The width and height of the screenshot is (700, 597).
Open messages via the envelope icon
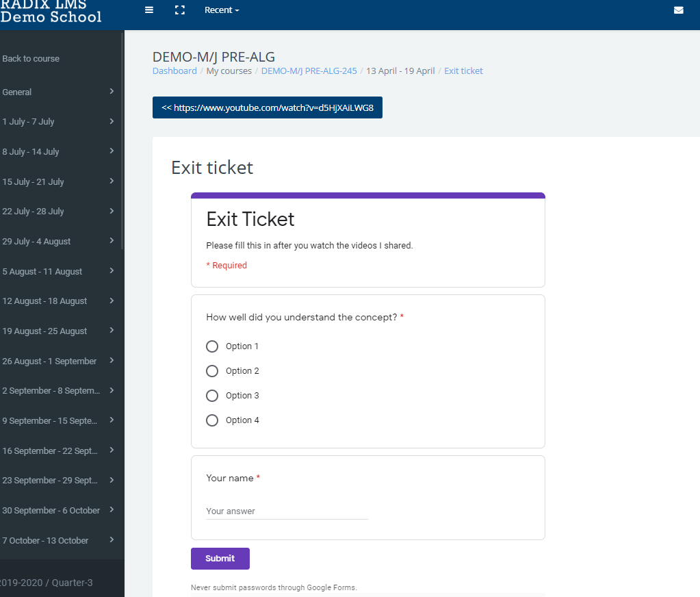pyautogui.click(x=678, y=10)
